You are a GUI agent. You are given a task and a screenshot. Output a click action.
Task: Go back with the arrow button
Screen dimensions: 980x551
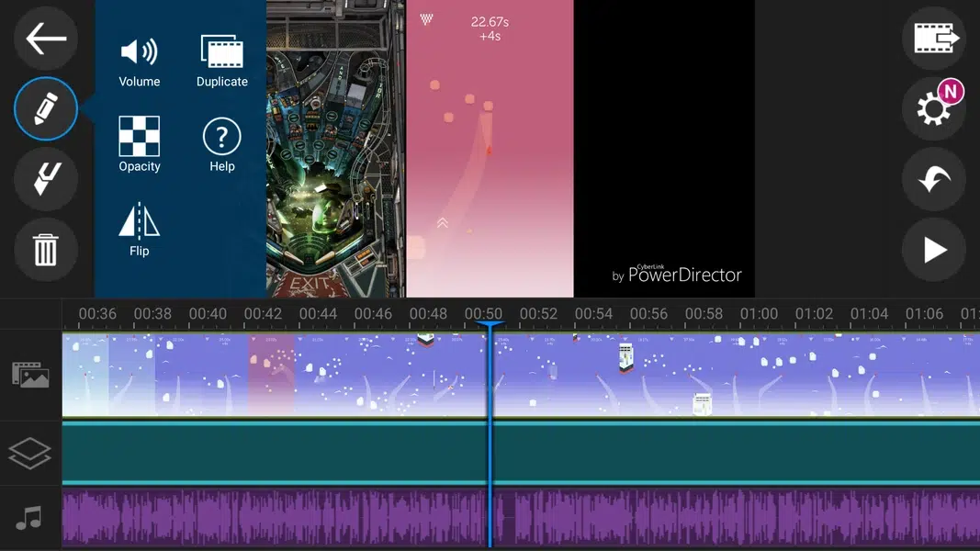pos(45,39)
